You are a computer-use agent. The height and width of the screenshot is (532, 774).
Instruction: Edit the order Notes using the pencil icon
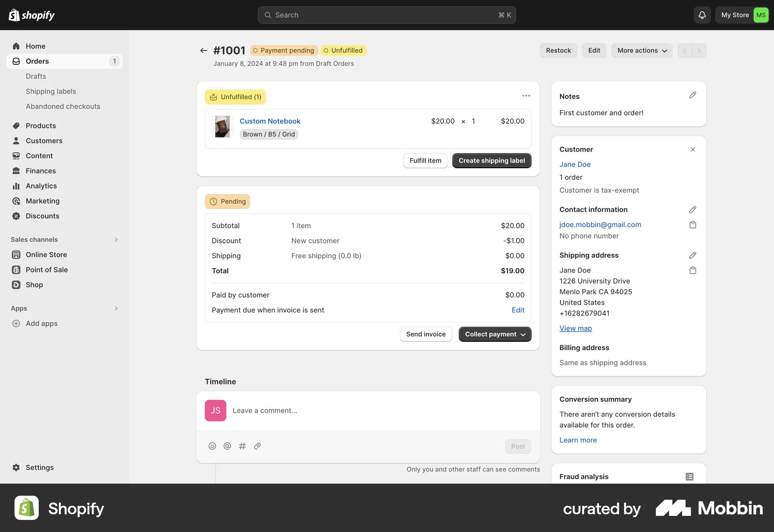pyautogui.click(x=693, y=95)
